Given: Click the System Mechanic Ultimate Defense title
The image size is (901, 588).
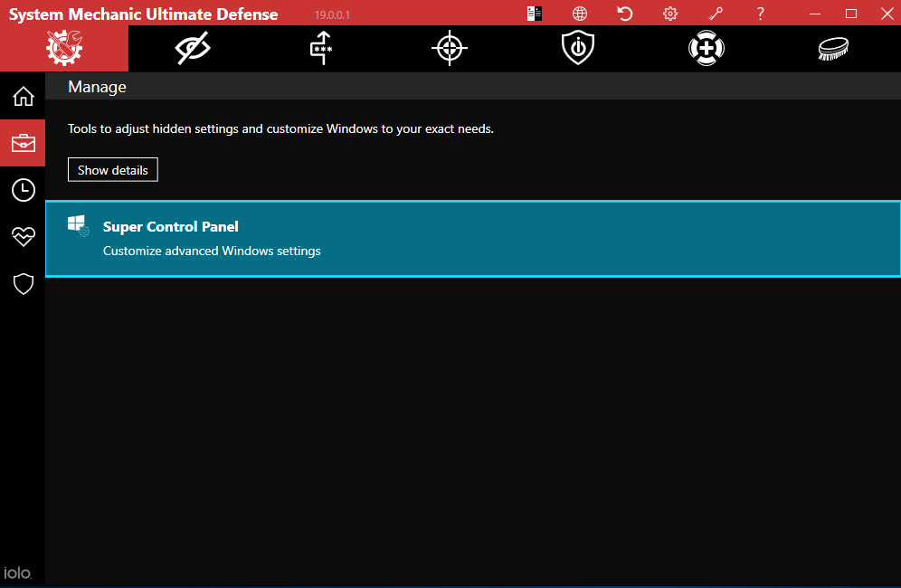Looking at the screenshot, I should [x=144, y=14].
